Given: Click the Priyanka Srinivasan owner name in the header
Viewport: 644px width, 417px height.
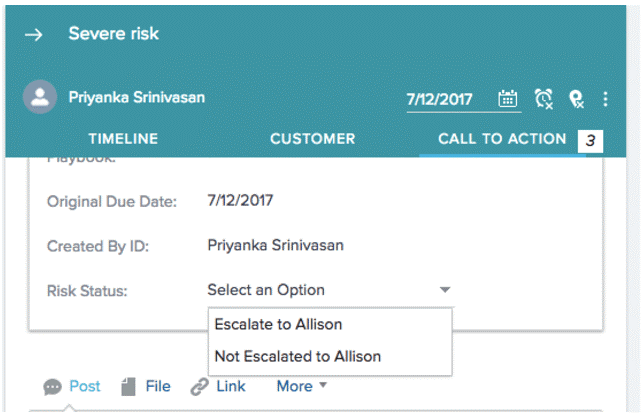Looking at the screenshot, I should 135,98.
